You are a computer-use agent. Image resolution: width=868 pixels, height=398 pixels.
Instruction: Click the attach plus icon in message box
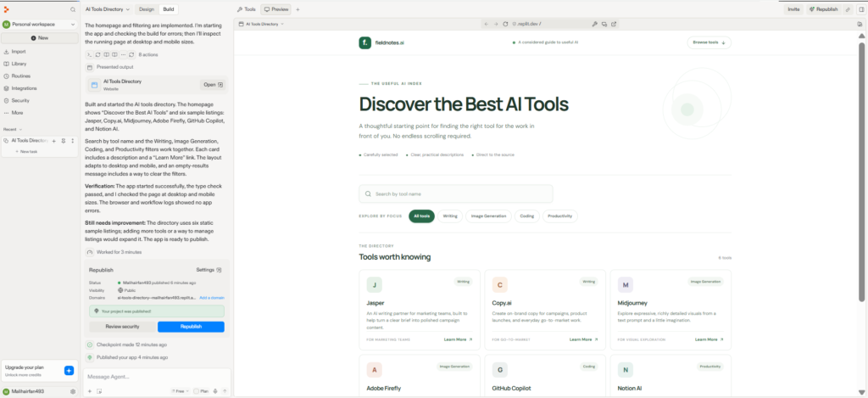pos(90,391)
